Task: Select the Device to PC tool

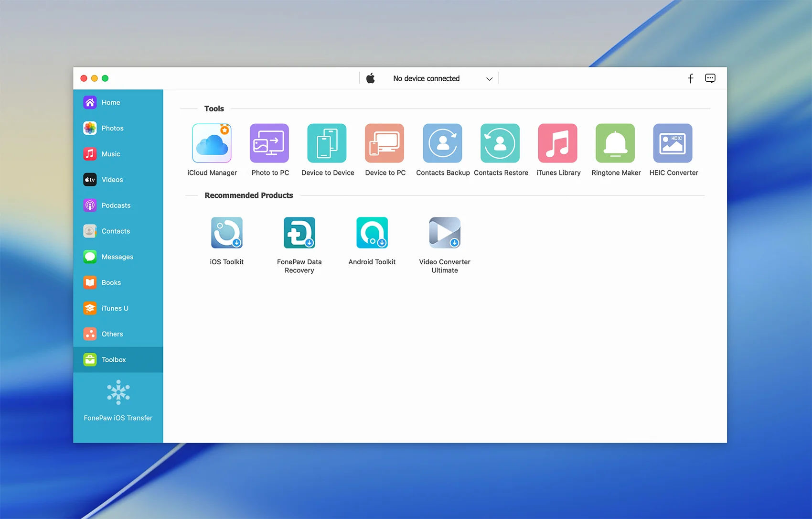Action: click(385, 143)
